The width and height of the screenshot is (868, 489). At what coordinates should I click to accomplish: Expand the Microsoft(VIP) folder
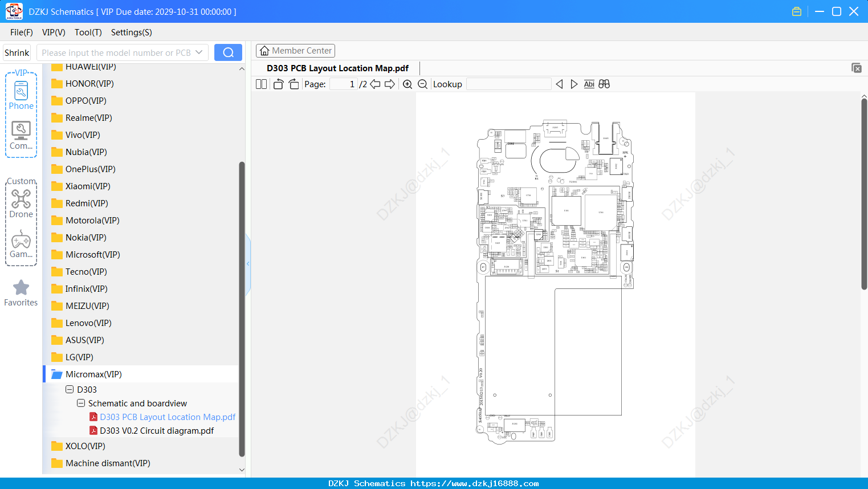[85, 255]
